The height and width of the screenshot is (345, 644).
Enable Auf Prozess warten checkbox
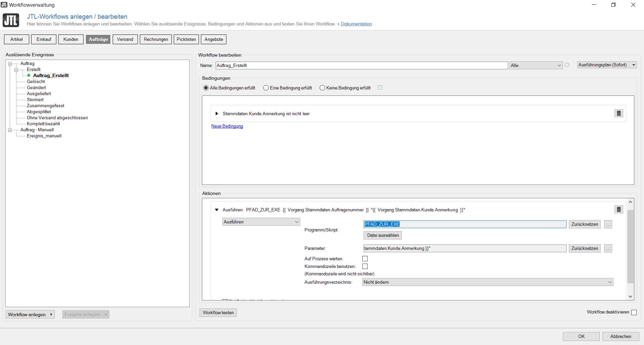click(x=365, y=259)
